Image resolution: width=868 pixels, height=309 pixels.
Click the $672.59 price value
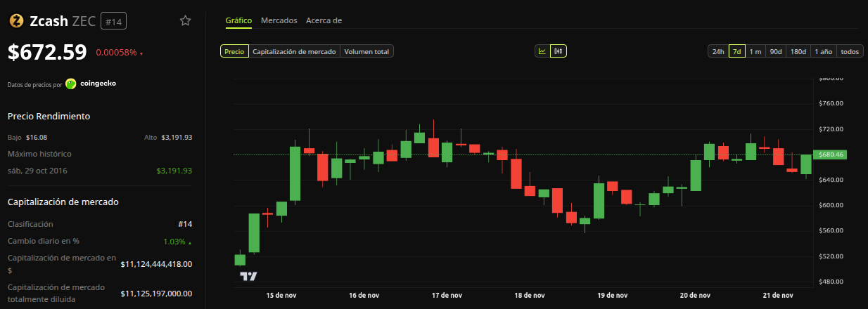[x=47, y=52]
